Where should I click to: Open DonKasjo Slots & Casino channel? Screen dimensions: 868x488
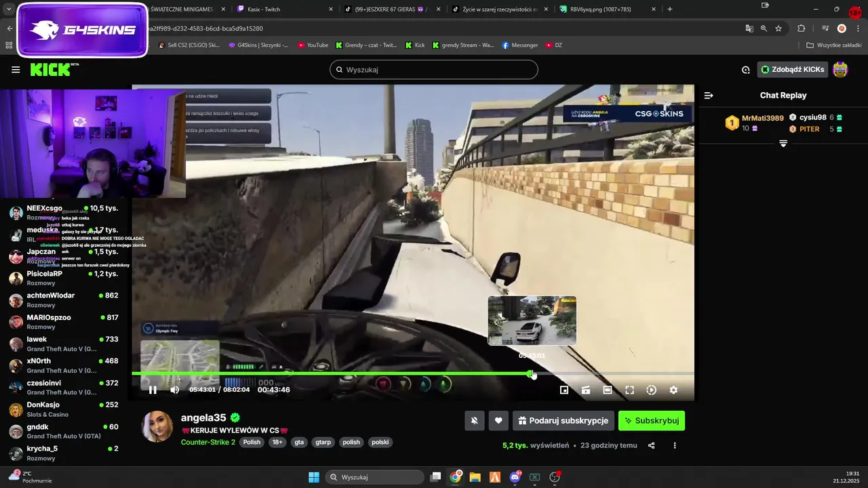pyautogui.click(x=64, y=409)
